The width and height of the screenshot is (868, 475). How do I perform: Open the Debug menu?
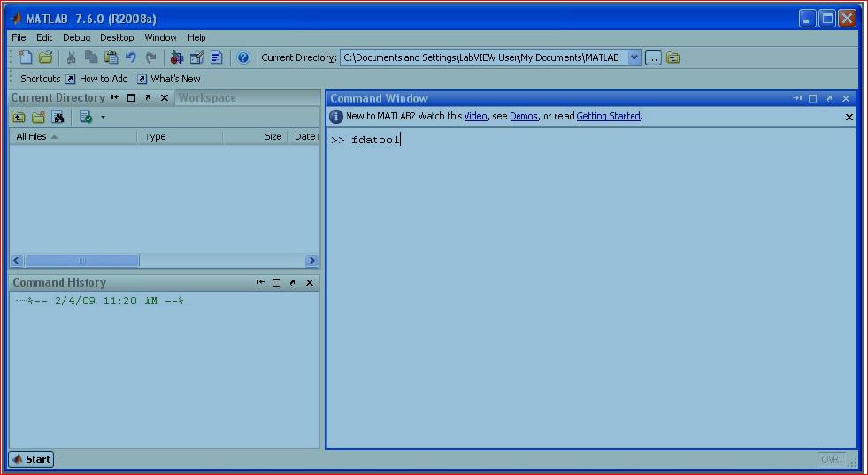click(x=76, y=38)
